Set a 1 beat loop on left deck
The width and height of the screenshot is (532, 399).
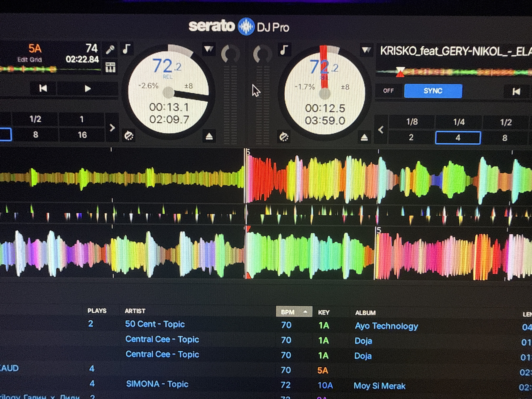pyautogui.click(x=82, y=119)
